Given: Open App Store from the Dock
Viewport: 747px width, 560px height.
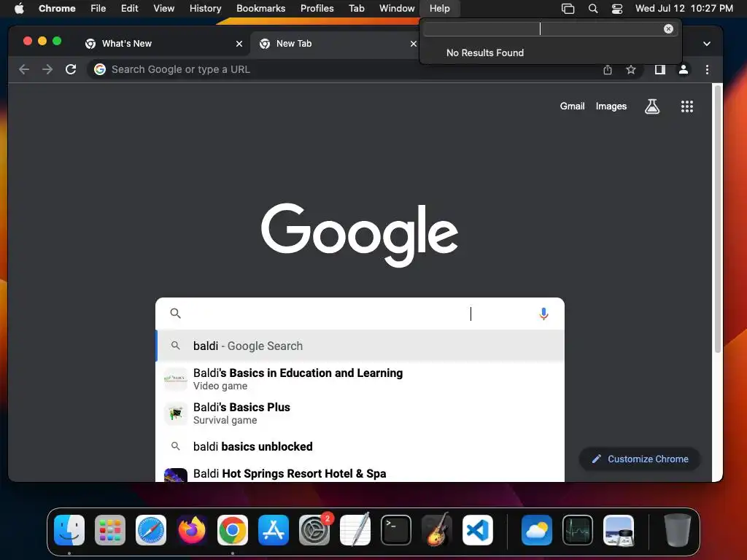Looking at the screenshot, I should click(274, 530).
